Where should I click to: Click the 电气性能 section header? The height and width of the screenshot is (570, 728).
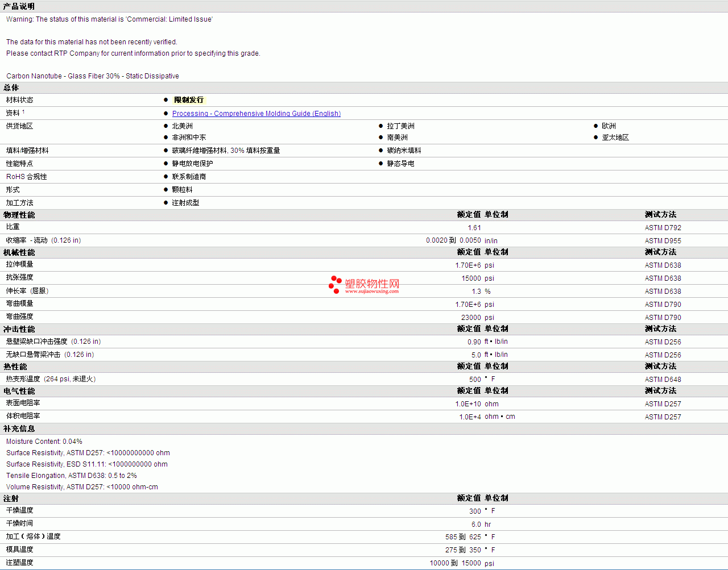[x=19, y=391]
